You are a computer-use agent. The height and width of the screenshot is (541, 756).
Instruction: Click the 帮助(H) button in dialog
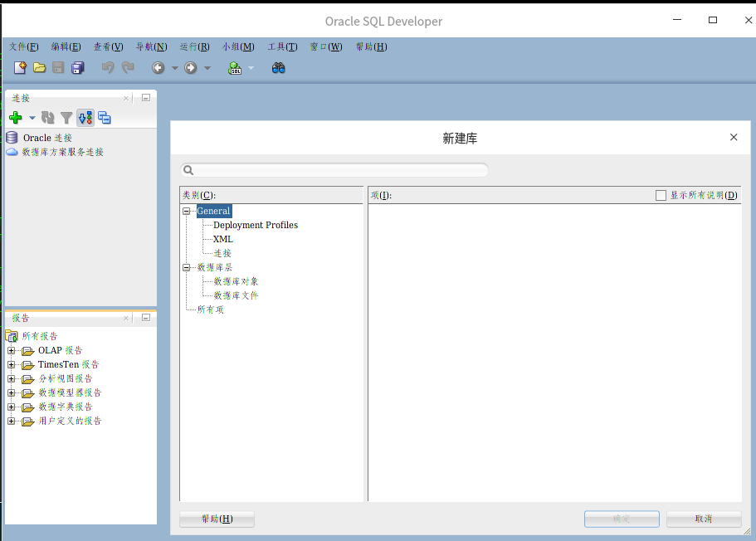[x=217, y=519]
